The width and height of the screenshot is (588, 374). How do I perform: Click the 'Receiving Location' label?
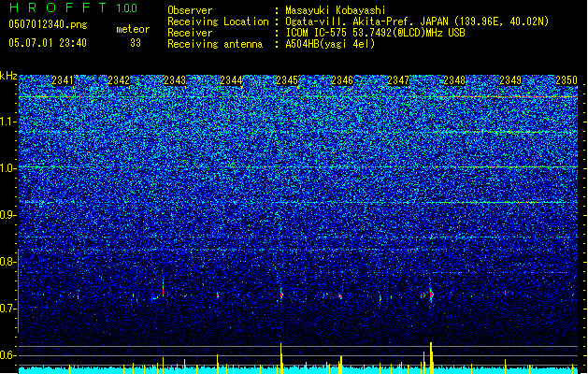click(218, 22)
